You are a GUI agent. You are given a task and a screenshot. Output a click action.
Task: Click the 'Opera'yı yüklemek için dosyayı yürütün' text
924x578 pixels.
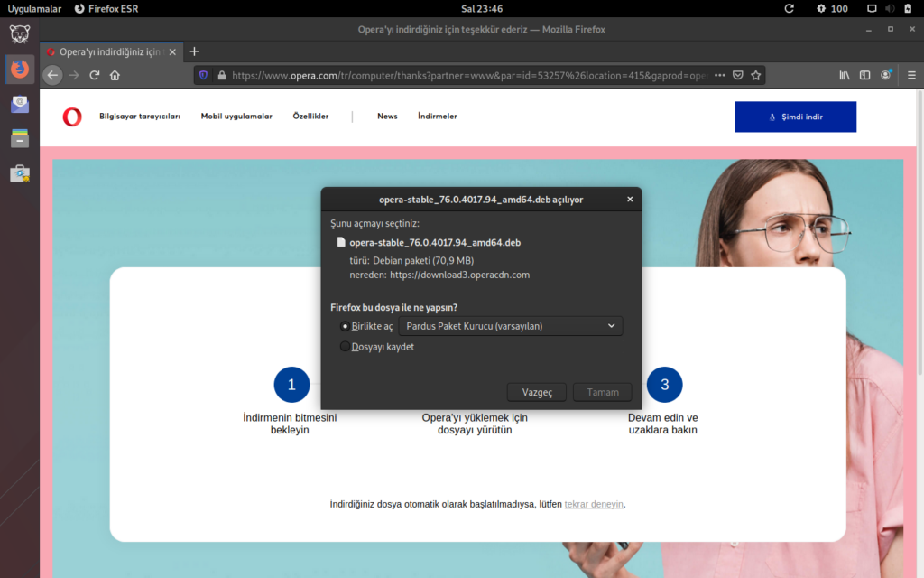(x=475, y=424)
